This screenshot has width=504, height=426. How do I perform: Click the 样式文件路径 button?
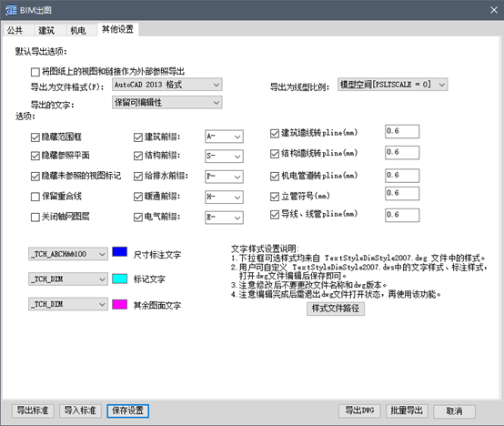[x=336, y=309]
